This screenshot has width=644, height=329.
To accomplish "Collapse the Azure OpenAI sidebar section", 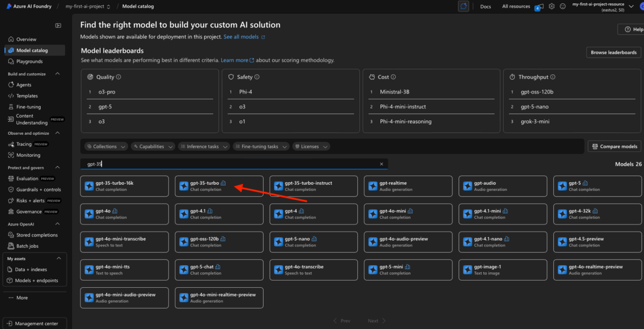I will pyautogui.click(x=59, y=224).
